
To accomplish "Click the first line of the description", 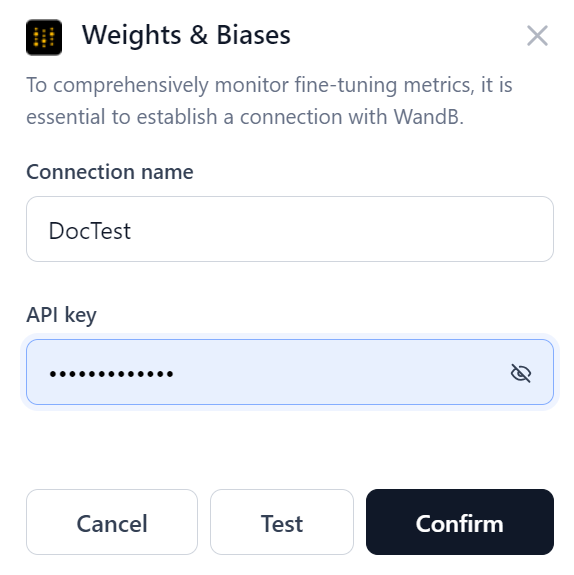I will (x=269, y=85).
